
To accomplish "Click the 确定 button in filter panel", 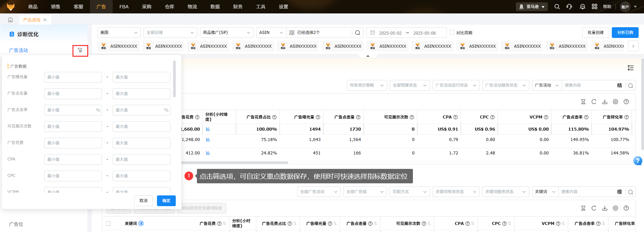I will pyautogui.click(x=166, y=201).
